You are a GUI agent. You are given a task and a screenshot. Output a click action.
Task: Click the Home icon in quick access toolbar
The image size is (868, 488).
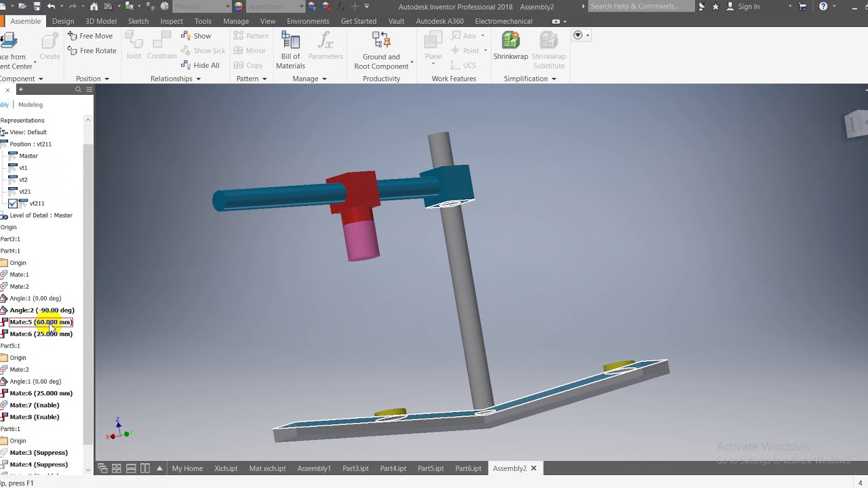point(94,6)
